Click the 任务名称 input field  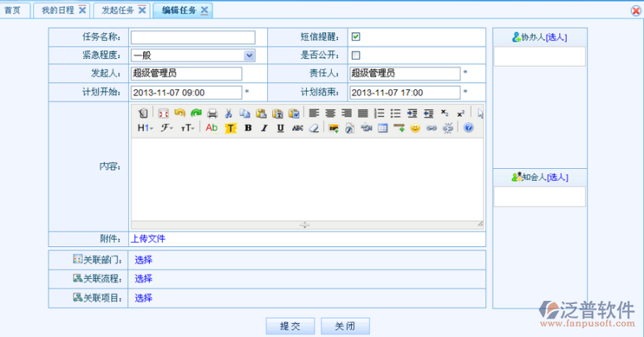pyautogui.click(x=193, y=37)
